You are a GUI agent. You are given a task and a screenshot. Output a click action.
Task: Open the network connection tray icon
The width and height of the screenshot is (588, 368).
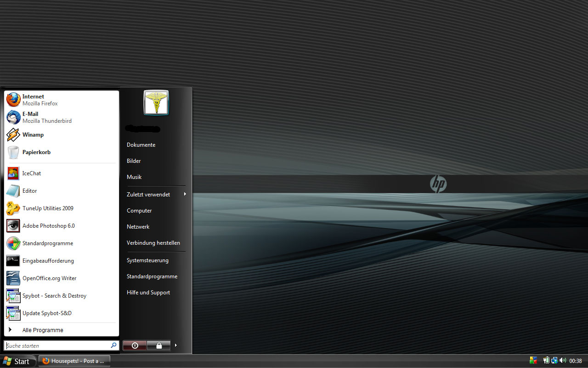[x=554, y=361]
